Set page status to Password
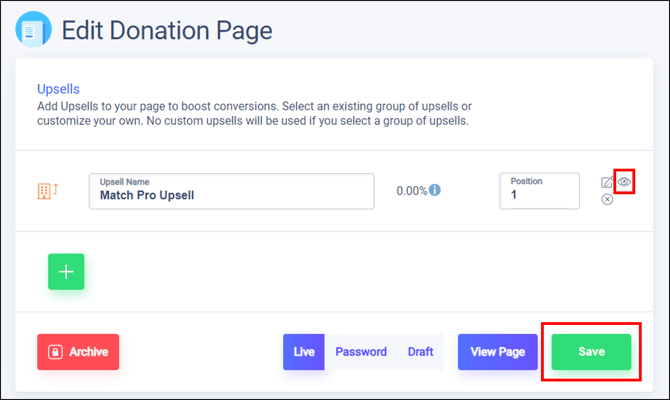 coord(360,352)
